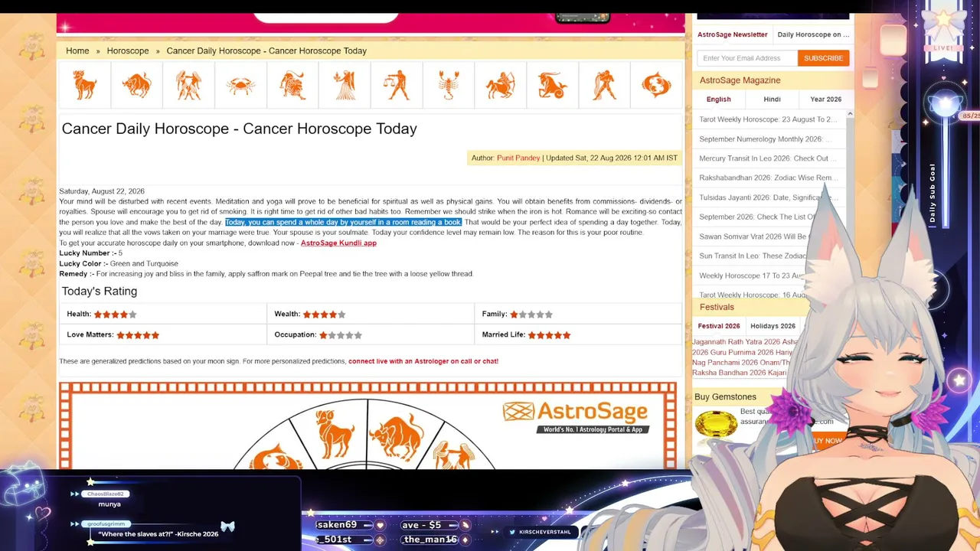Open Weekly Horoscope 17 To 23 article

click(x=752, y=275)
